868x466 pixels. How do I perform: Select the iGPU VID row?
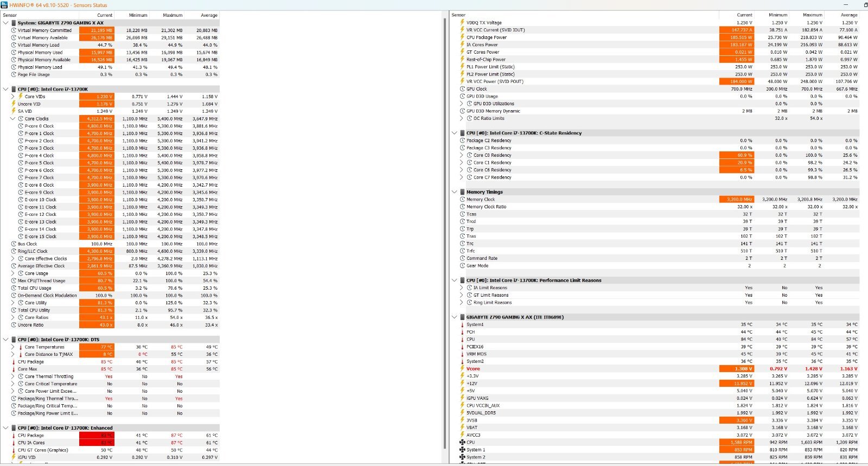click(110, 457)
